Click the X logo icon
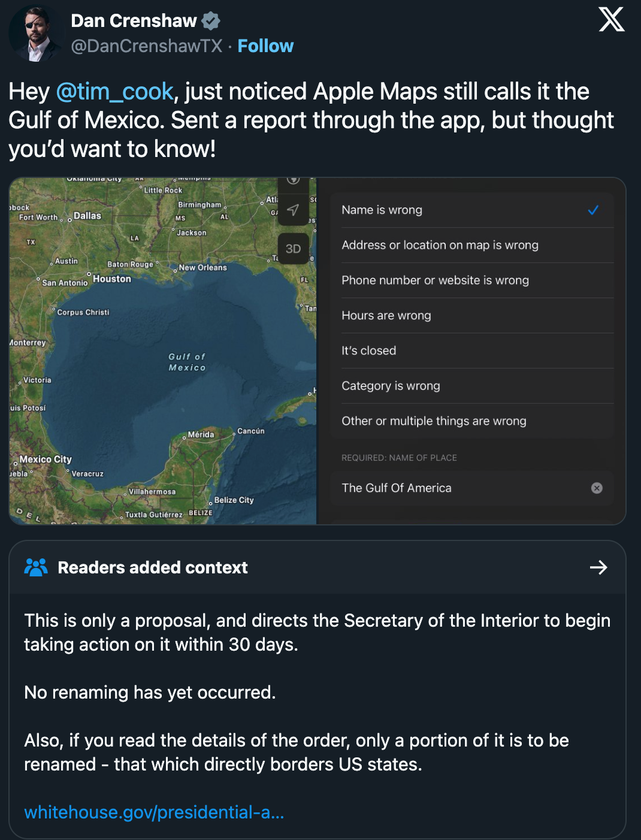Screen dimensions: 641x840 [x=611, y=20]
